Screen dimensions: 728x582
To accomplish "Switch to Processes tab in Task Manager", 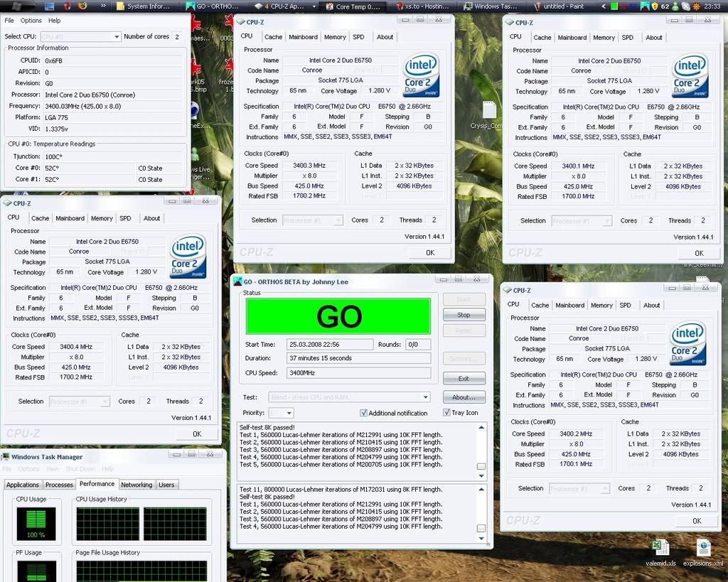I will pyautogui.click(x=59, y=485).
